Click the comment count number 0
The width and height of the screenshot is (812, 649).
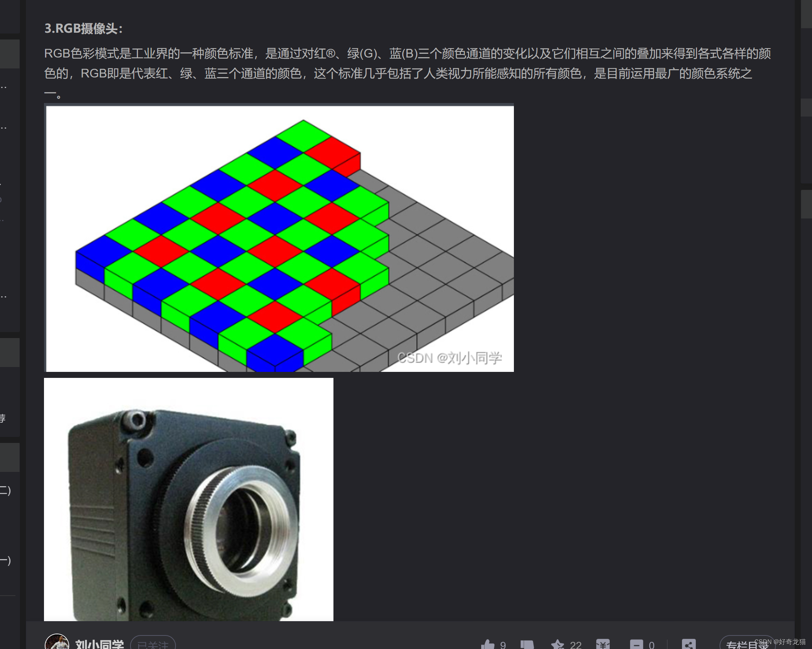[x=651, y=645]
